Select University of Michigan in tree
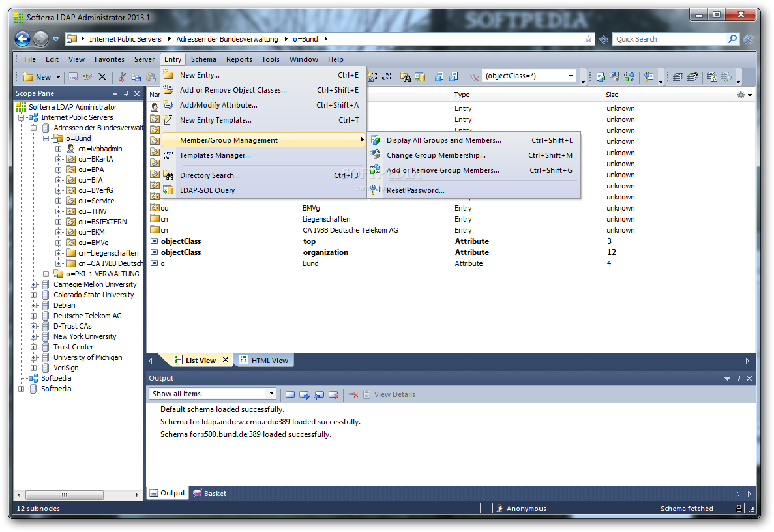Viewport: 774px width, 532px height. point(88,358)
